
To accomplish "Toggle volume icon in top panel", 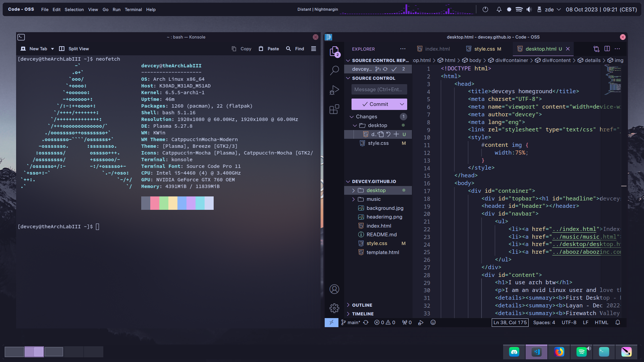I will 529,9.
